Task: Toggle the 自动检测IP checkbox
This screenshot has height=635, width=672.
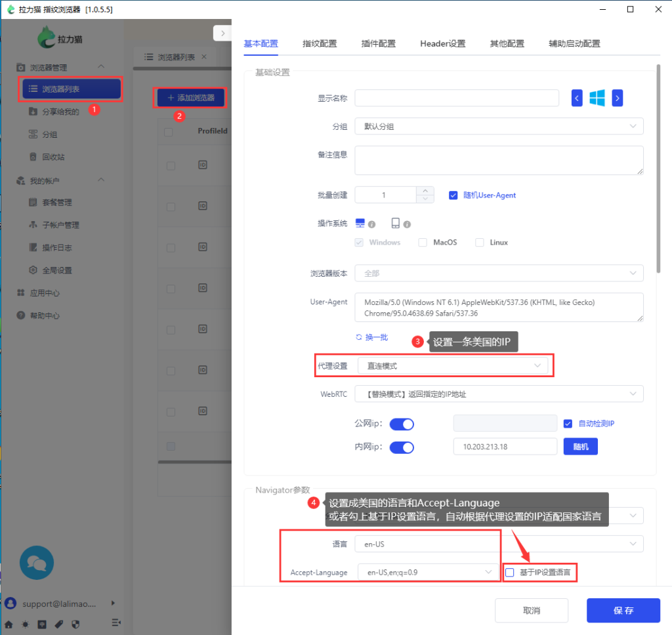Action: (x=568, y=424)
